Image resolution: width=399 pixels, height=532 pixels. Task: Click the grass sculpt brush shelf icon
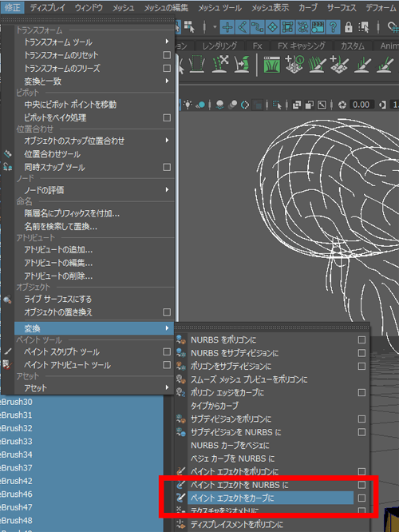tap(318, 65)
